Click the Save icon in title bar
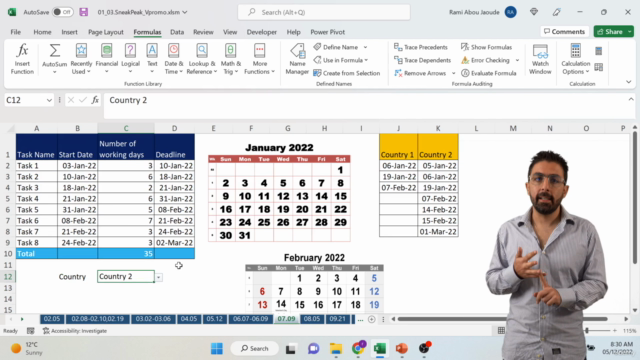The height and width of the screenshot is (360, 640). pyautogui.click(x=84, y=12)
